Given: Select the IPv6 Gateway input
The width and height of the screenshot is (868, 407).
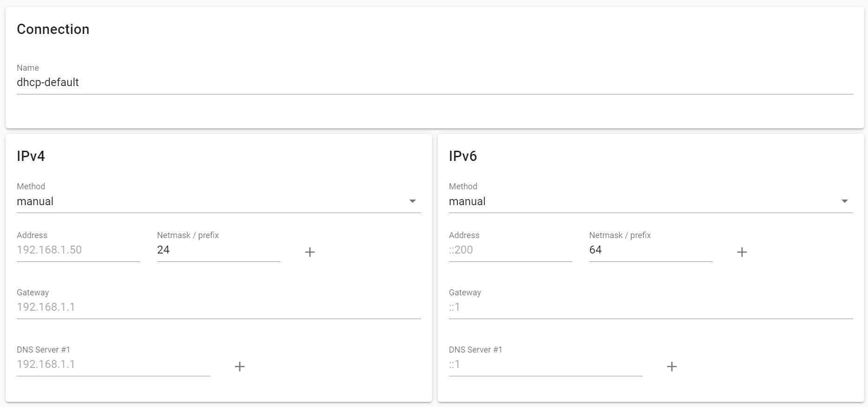Looking at the screenshot, I should pyautogui.click(x=651, y=307).
